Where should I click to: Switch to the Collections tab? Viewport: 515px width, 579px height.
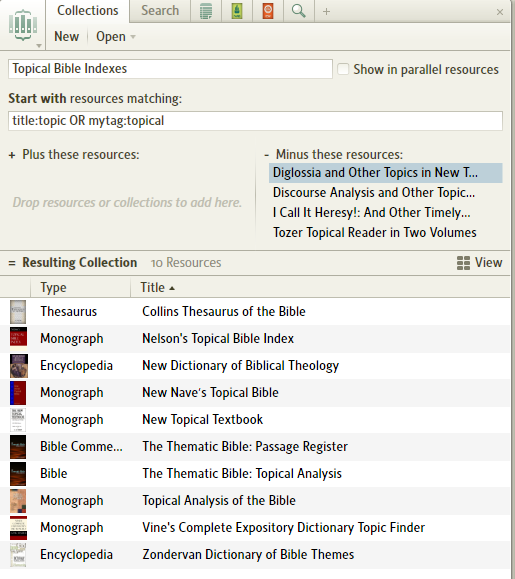pos(87,11)
